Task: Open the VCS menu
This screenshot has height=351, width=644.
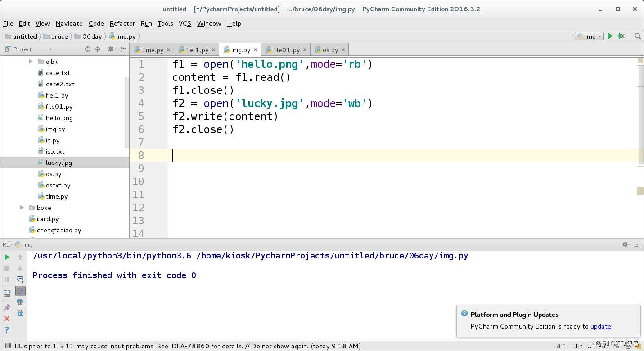Action: [x=185, y=23]
